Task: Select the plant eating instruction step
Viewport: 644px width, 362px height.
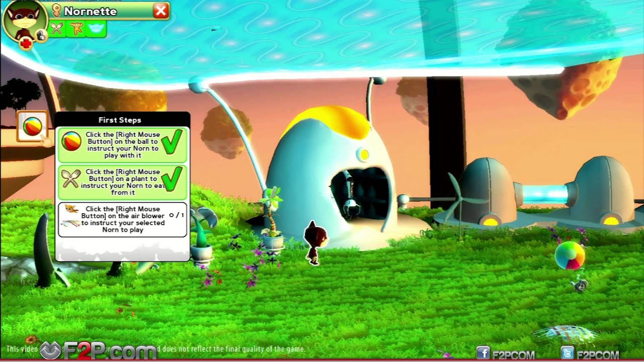Action: (123, 182)
